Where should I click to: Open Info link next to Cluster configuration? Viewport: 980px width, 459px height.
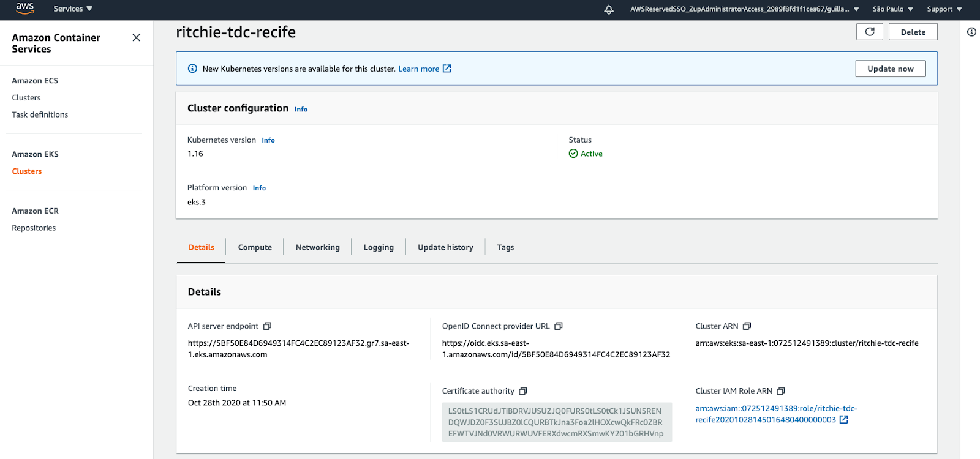[x=301, y=109]
